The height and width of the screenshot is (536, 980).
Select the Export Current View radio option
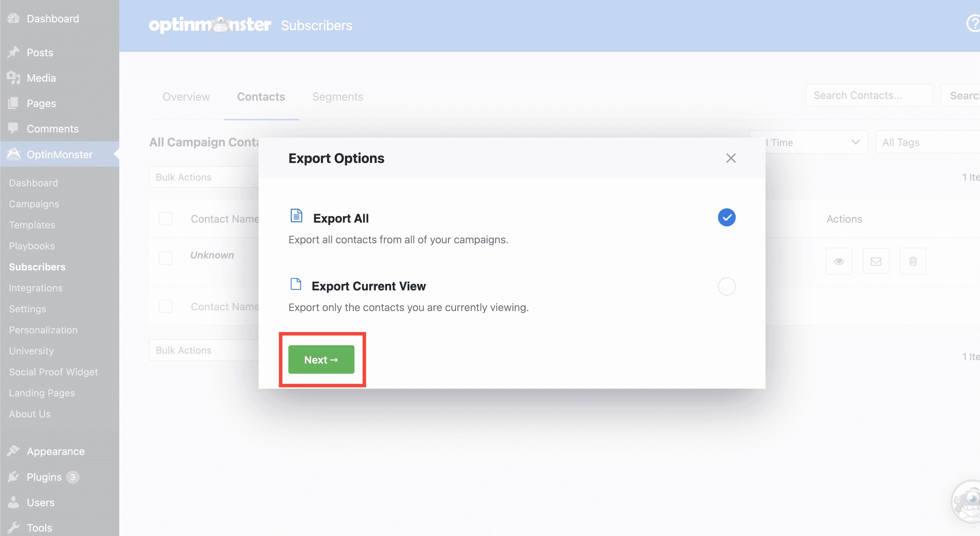726,286
